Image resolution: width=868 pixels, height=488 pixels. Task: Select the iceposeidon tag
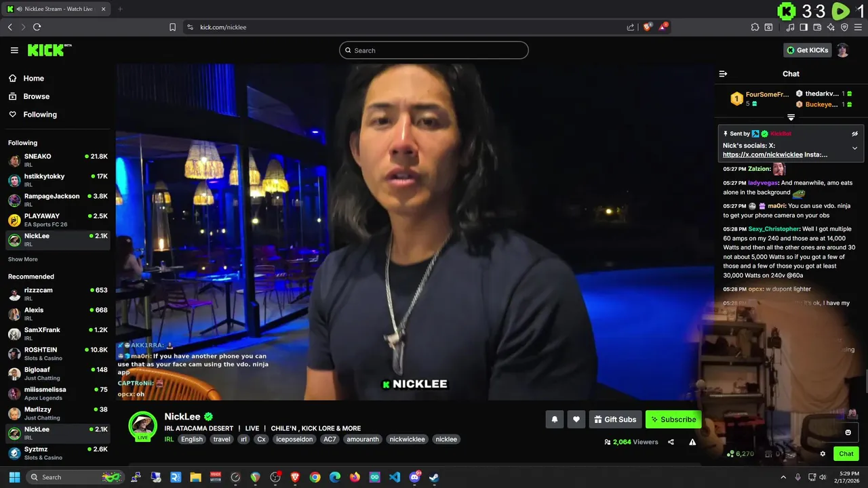(294, 439)
